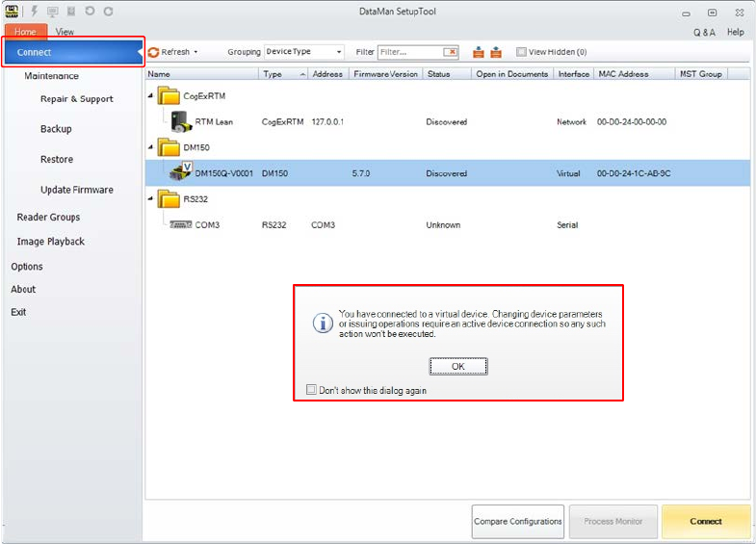Open the Q & A menu
756x544 pixels.
click(704, 33)
